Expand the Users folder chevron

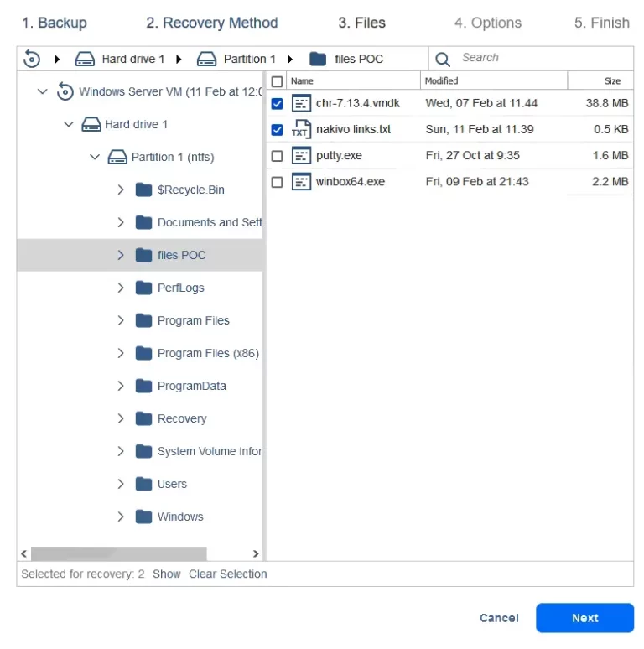click(x=121, y=484)
